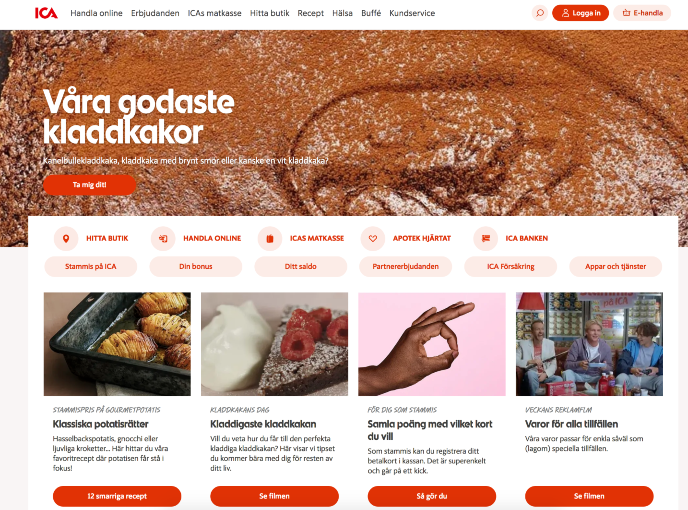Image resolution: width=688 pixels, height=510 pixels.
Task: Click the E-handla basket button
Action: (x=642, y=13)
